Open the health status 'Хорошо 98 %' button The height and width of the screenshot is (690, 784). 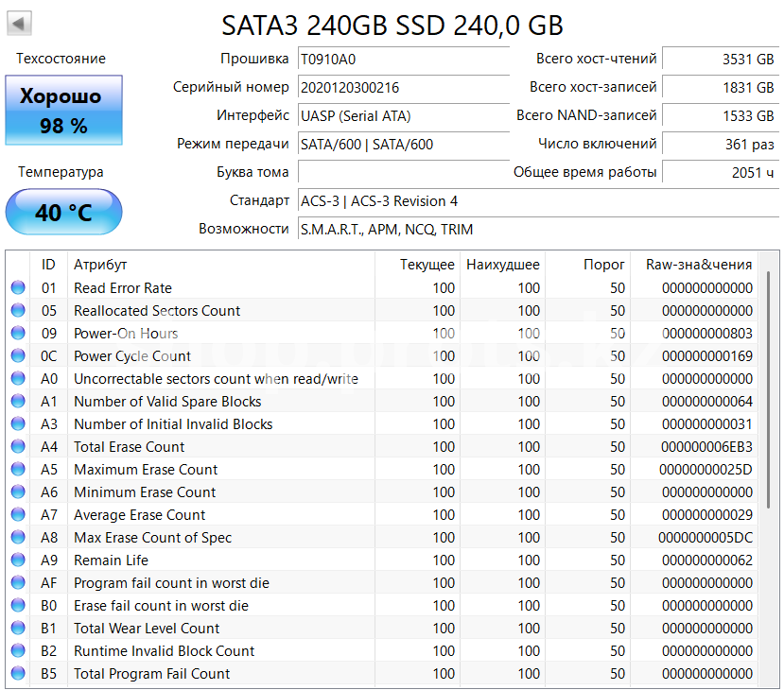(x=63, y=112)
